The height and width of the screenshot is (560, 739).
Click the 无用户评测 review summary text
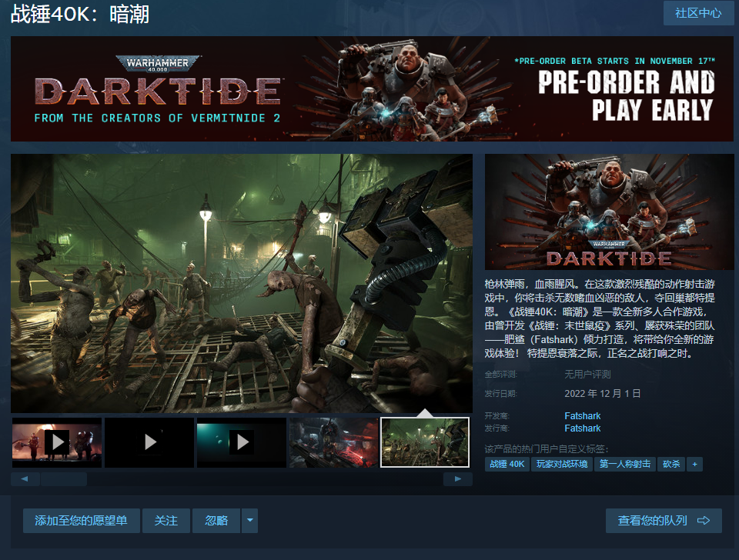[587, 375]
